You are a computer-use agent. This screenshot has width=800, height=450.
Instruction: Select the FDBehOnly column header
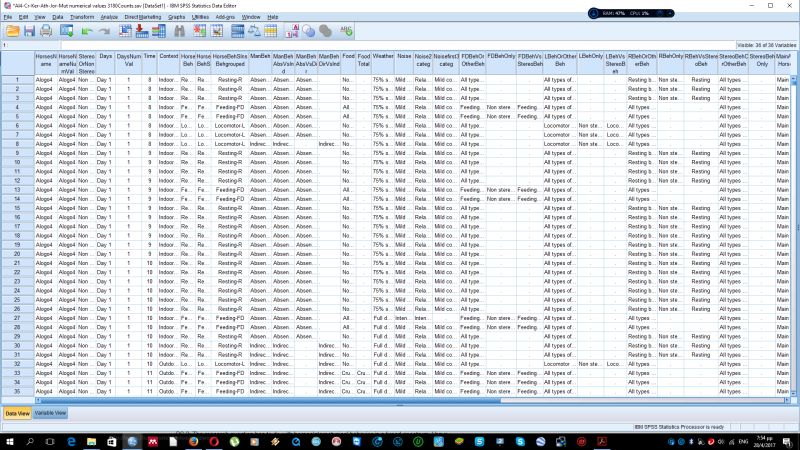501,63
